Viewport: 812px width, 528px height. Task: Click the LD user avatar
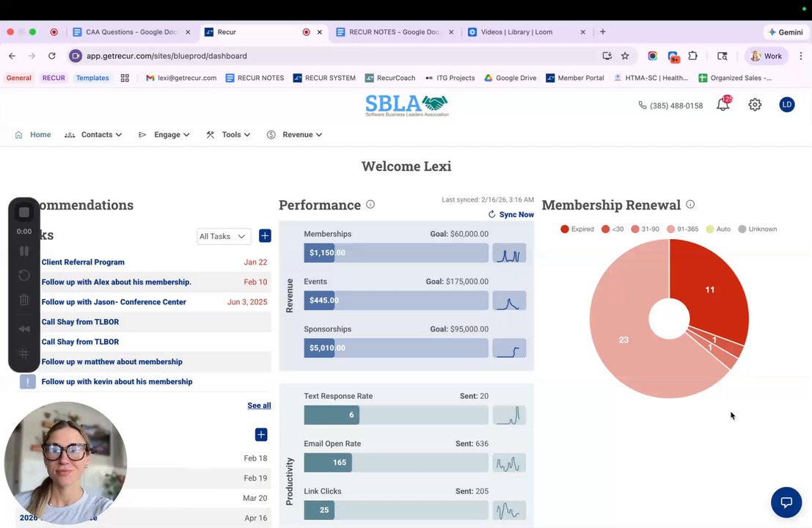click(786, 105)
